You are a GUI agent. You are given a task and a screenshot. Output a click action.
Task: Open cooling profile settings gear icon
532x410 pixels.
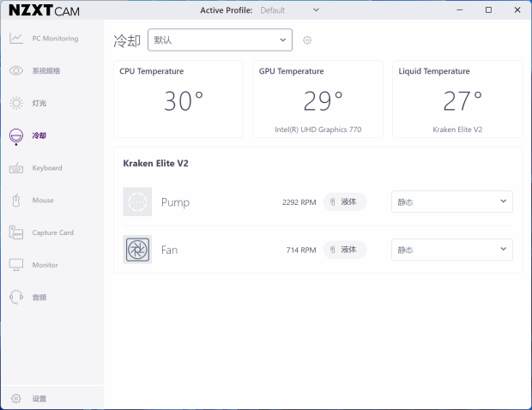pyautogui.click(x=307, y=40)
